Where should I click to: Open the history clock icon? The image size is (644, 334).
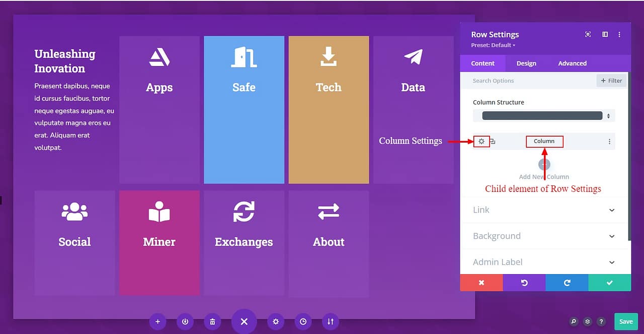[x=303, y=321]
